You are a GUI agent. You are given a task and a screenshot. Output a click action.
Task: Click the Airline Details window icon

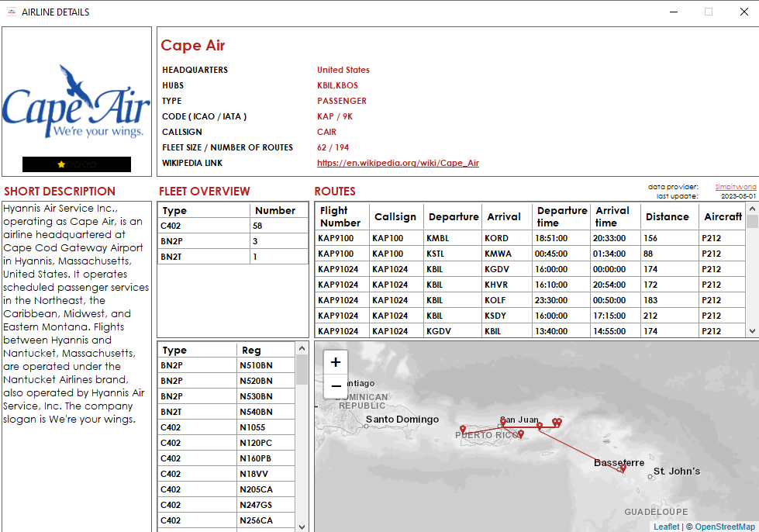[x=12, y=12]
